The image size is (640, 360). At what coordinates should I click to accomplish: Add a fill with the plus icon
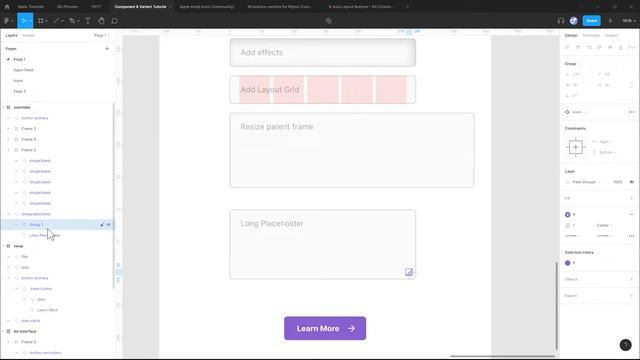click(x=631, y=198)
